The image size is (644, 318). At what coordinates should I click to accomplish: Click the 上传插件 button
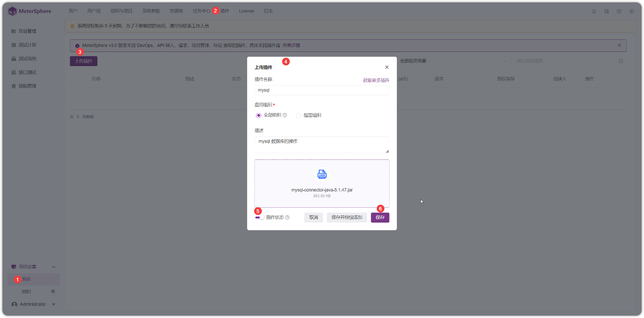(x=84, y=61)
